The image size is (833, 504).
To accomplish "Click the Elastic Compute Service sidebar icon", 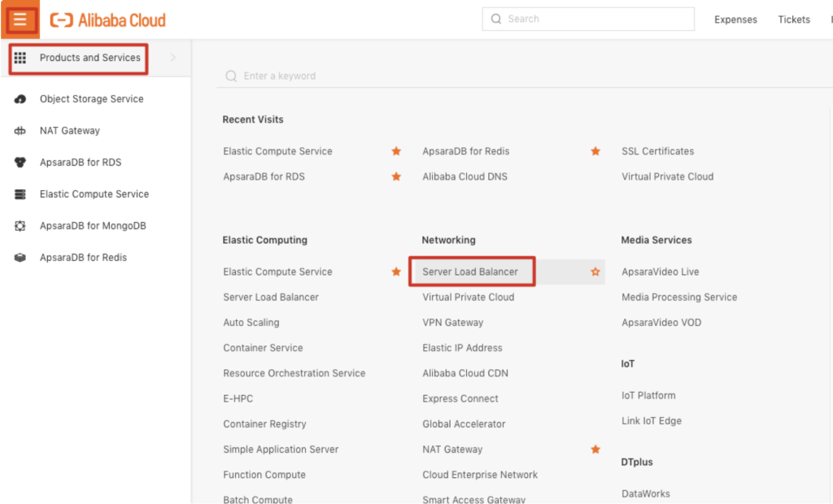I will pos(20,194).
